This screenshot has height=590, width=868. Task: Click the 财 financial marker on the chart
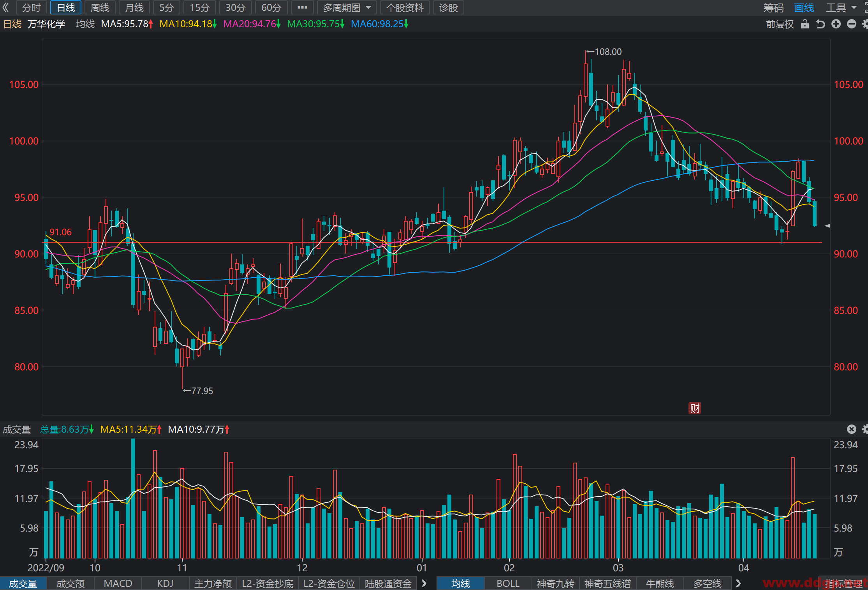coord(695,408)
